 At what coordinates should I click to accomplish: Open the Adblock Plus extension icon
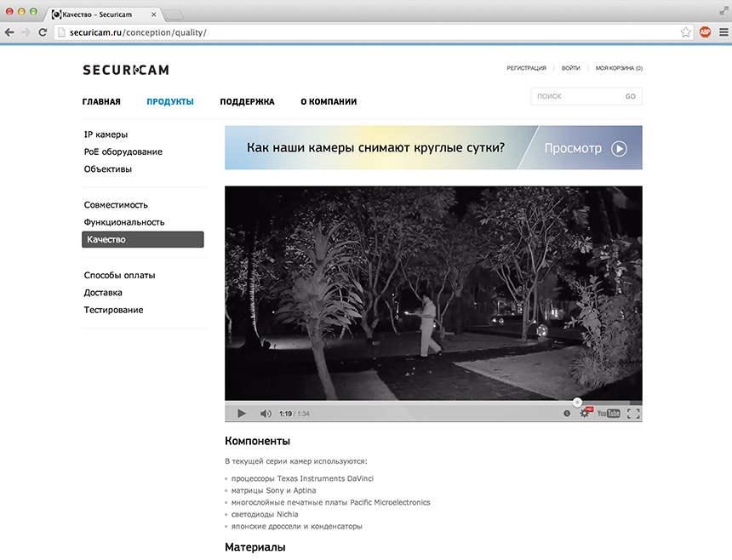[705, 32]
